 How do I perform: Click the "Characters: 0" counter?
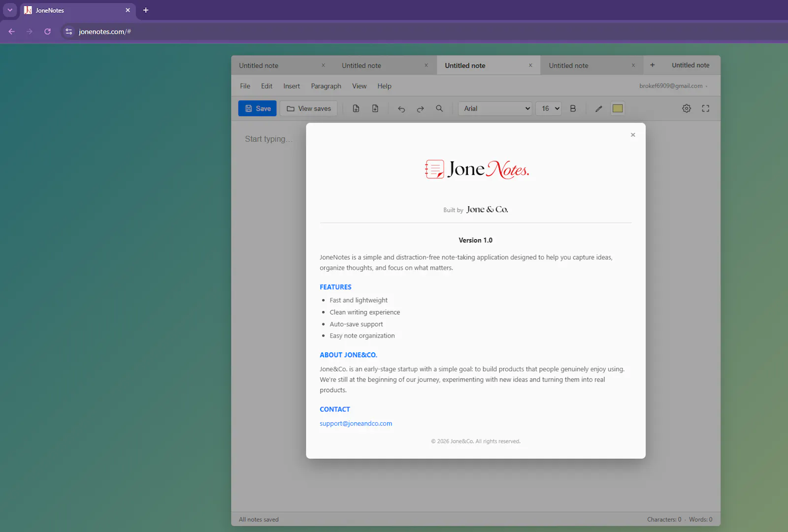(664, 520)
